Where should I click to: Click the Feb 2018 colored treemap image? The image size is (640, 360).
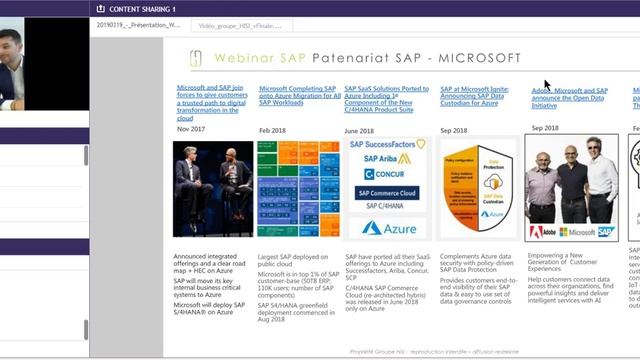click(298, 189)
